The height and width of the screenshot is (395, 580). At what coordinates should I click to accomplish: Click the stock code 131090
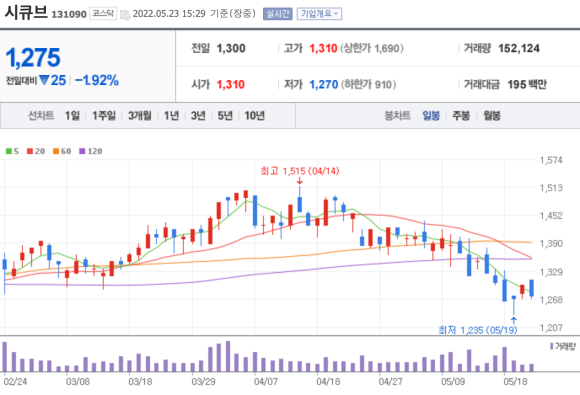tap(69, 14)
